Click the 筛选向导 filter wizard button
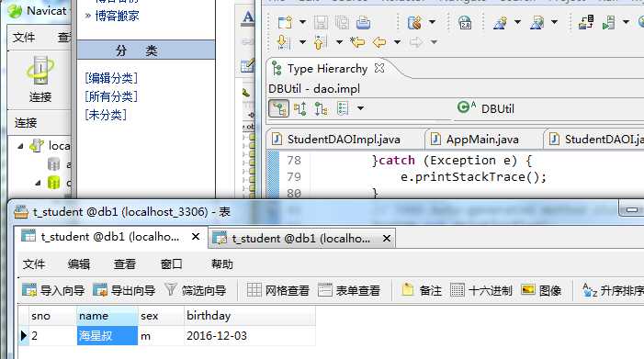This screenshot has width=644, height=359. click(x=195, y=290)
